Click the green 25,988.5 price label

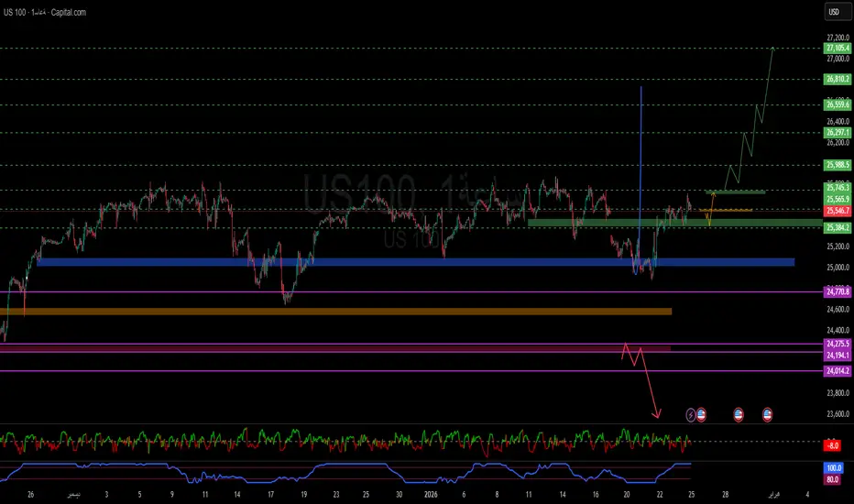838,165
